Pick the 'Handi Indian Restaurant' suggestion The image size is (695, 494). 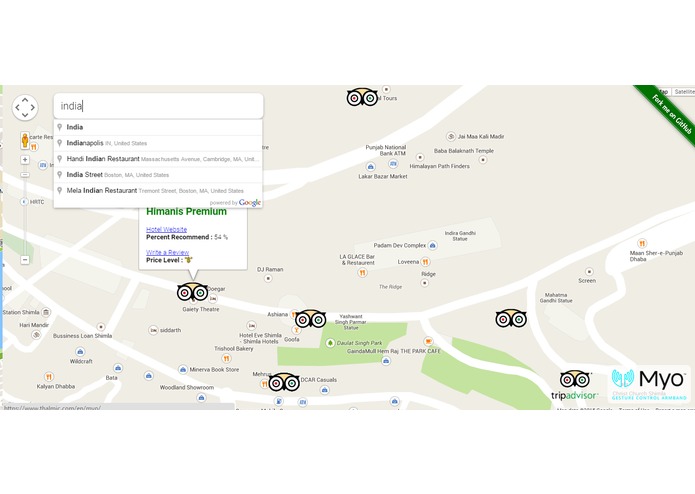click(x=158, y=159)
